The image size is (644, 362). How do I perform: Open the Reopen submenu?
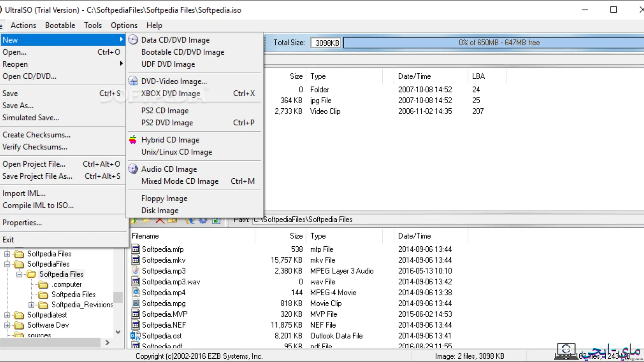[63, 64]
